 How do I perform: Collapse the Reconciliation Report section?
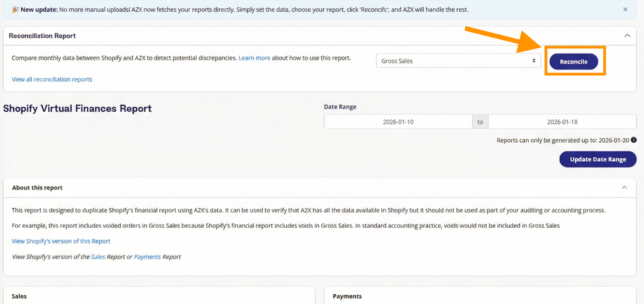tap(627, 35)
